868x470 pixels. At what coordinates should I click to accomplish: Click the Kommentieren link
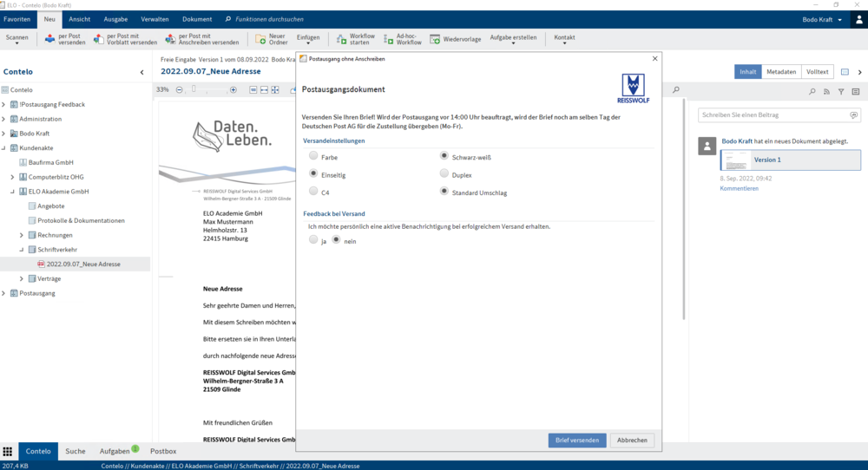(739, 188)
